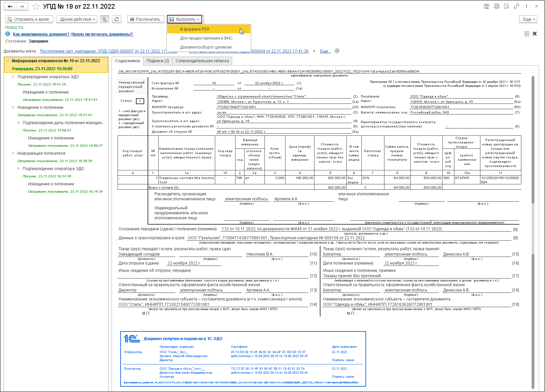Select Отправлен получателю, 23.11.2022 14:56:07
The image size is (545, 392).
coord(65,146)
